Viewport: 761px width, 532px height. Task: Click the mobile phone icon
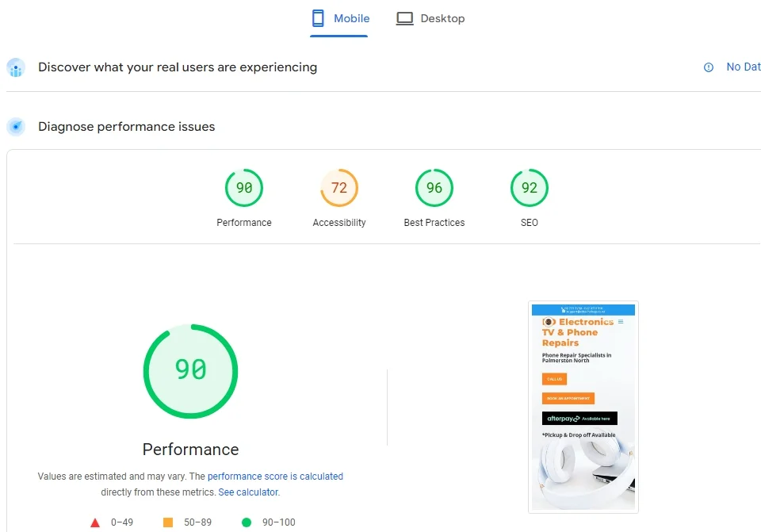(x=318, y=18)
